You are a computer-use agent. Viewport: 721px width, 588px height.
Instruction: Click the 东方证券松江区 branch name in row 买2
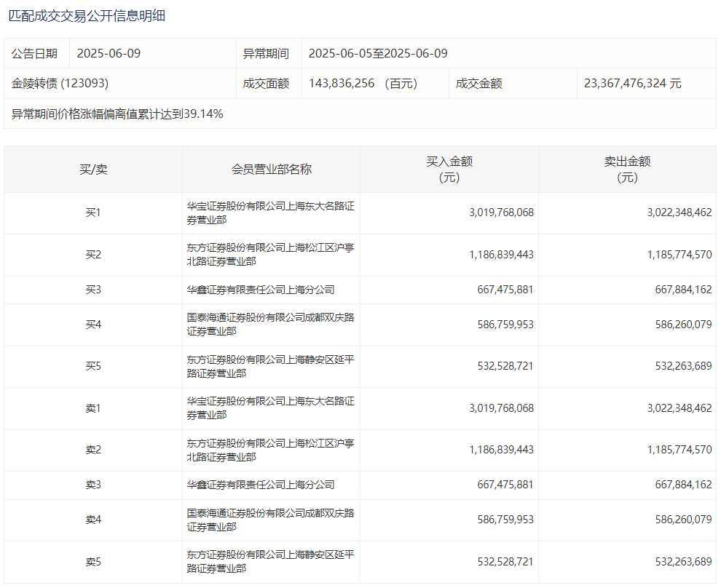click(x=270, y=255)
